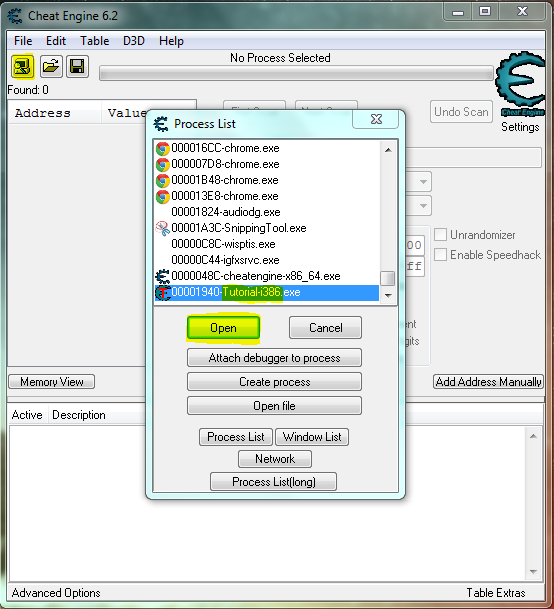
Task: Select 000013E8-chrome.exe in the list
Action: pyautogui.click(x=267, y=196)
